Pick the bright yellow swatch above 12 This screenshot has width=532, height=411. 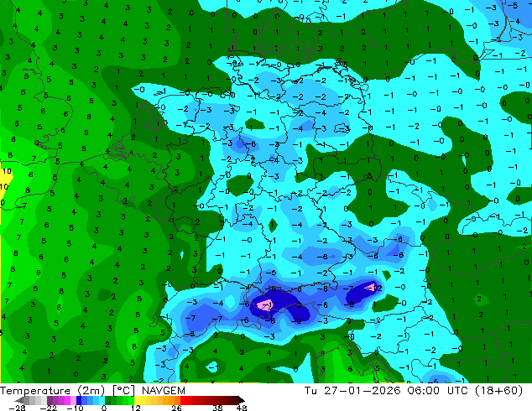point(137,400)
